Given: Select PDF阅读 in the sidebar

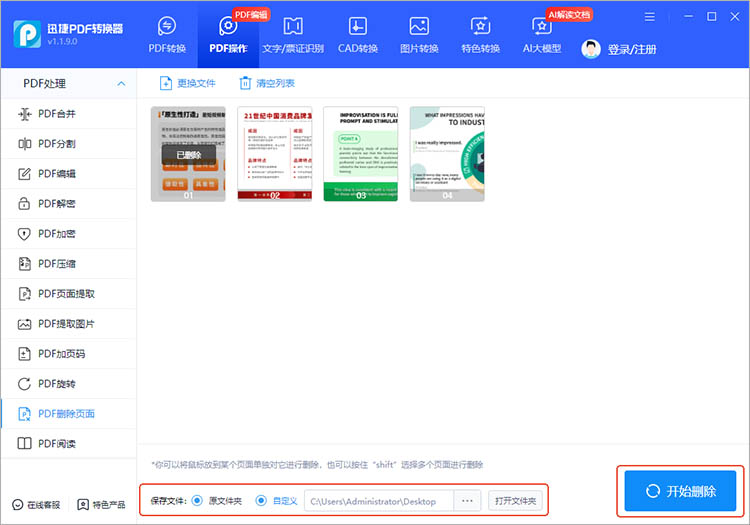Looking at the screenshot, I should coord(68,444).
